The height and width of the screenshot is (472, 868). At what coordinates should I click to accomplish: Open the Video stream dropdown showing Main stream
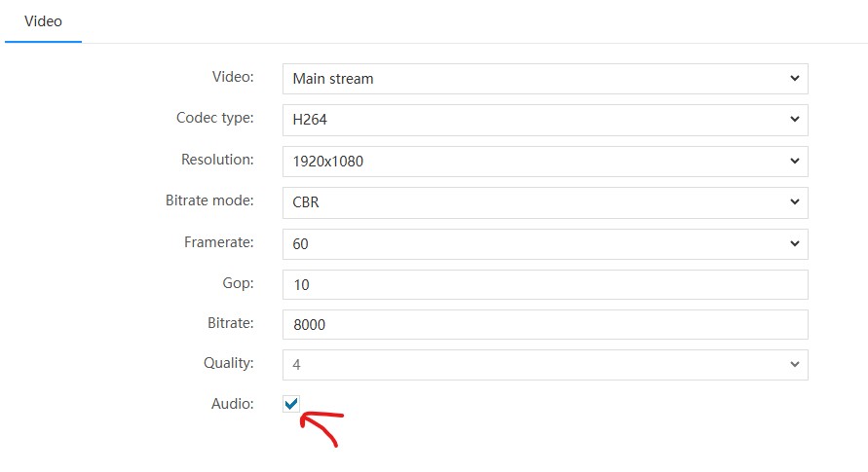click(544, 79)
